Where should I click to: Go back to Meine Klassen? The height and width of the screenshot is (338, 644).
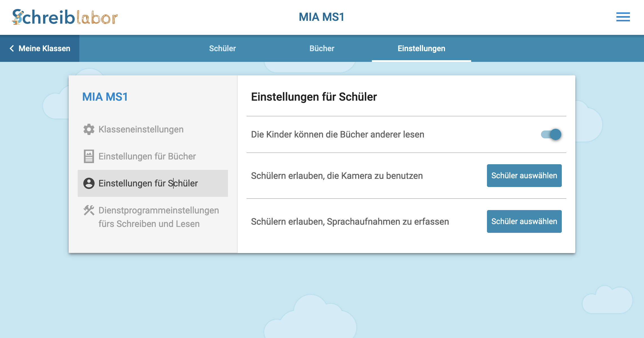(x=44, y=48)
